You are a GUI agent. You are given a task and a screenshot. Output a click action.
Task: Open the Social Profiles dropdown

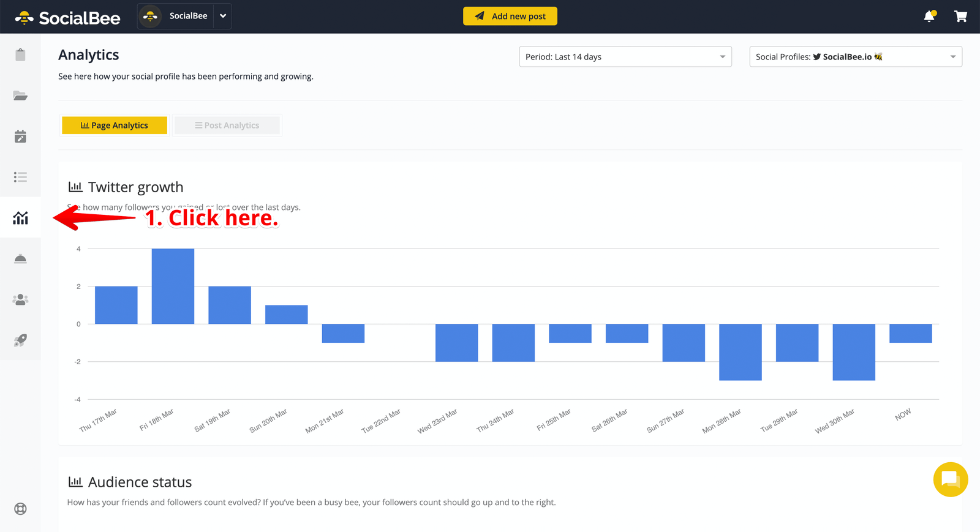click(x=856, y=57)
